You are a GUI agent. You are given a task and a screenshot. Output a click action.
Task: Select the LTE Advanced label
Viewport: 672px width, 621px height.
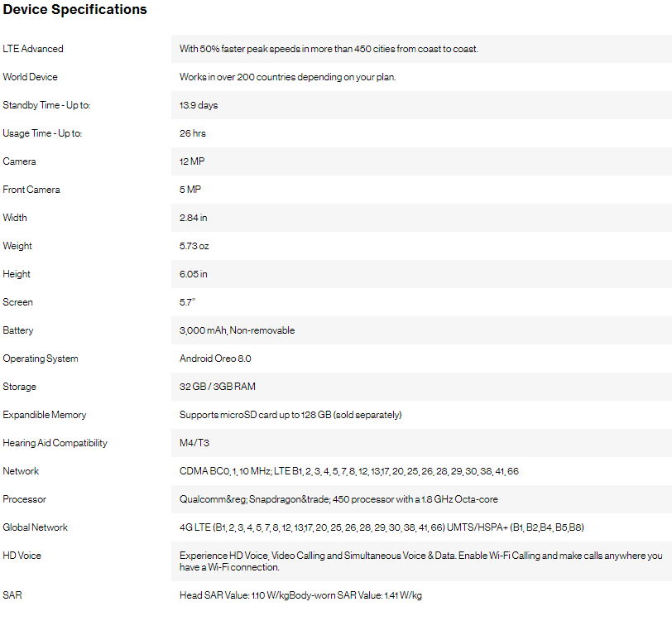tap(33, 49)
